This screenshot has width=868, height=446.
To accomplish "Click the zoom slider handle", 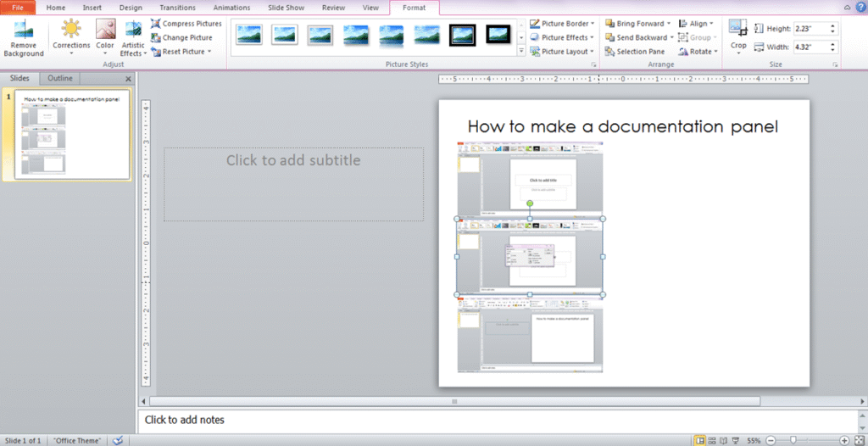I will click(x=793, y=441).
